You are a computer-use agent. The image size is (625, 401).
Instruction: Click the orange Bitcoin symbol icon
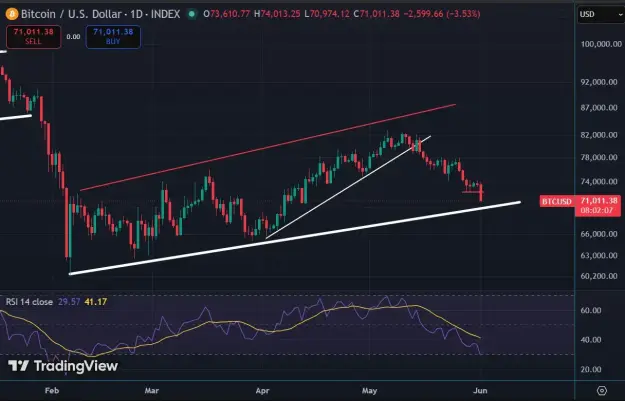pos(12,14)
